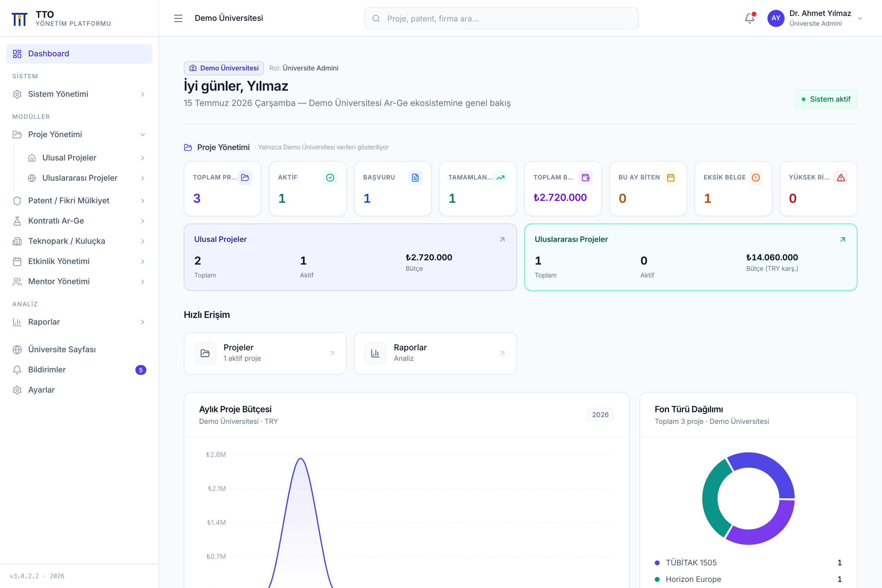The height and width of the screenshot is (588, 882).
Task: Expand Ulusal Projeler submenu chevron
Action: point(142,158)
